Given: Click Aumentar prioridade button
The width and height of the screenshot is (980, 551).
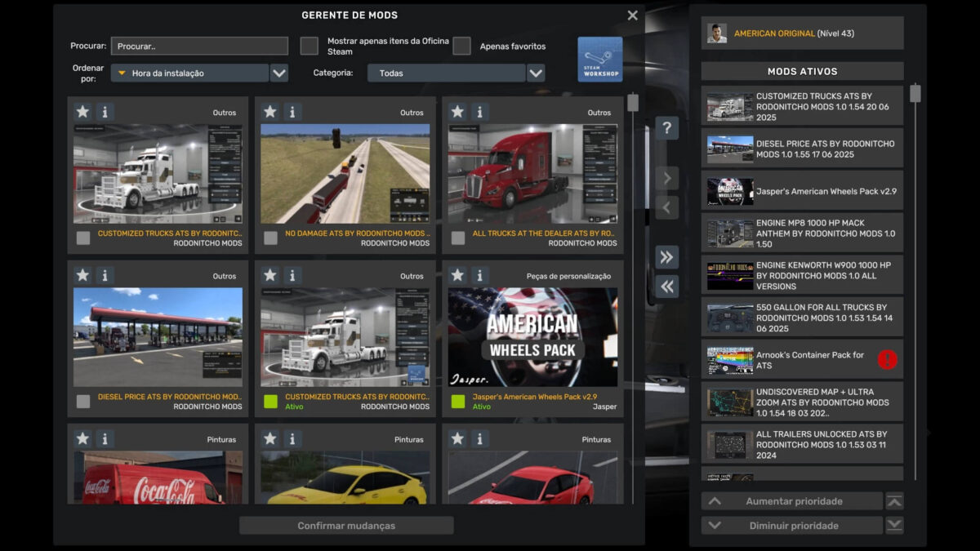Looking at the screenshot, I should click(792, 501).
